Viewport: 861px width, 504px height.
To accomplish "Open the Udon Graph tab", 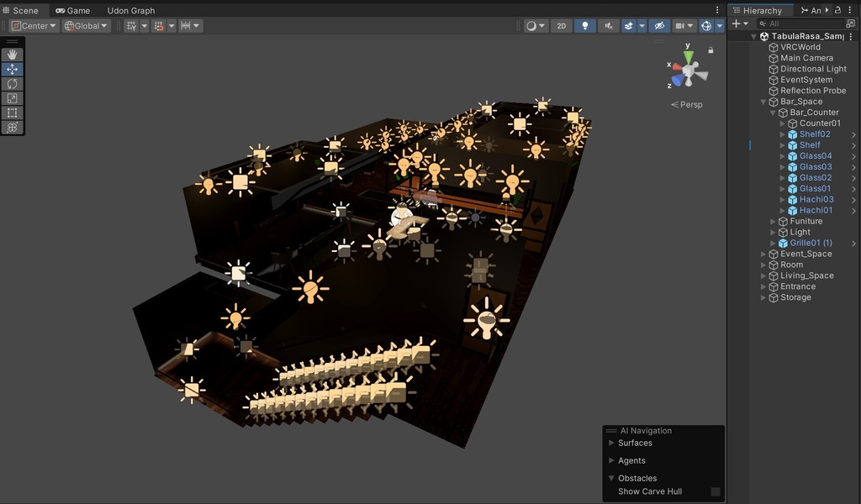I will pyautogui.click(x=130, y=10).
